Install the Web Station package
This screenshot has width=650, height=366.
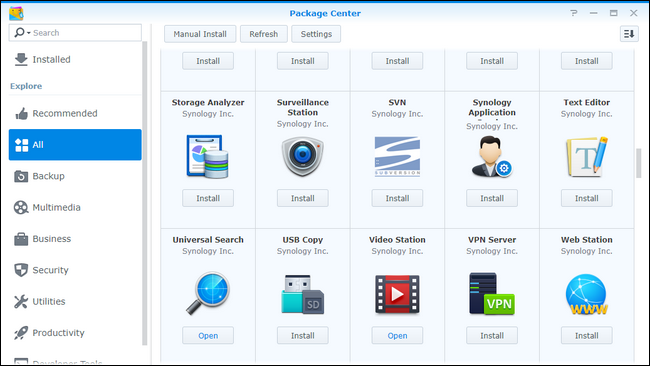pyautogui.click(x=587, y=335)
